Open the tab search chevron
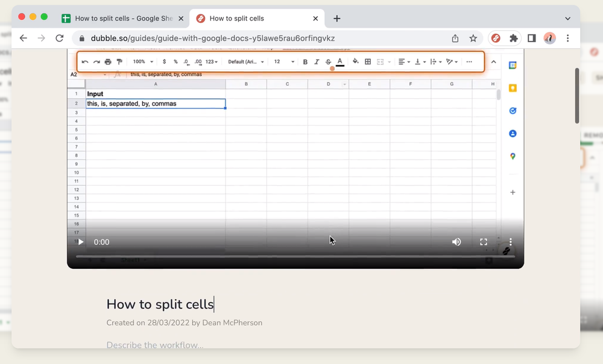Screen dimensions: 603x364 tap(567, 19)
